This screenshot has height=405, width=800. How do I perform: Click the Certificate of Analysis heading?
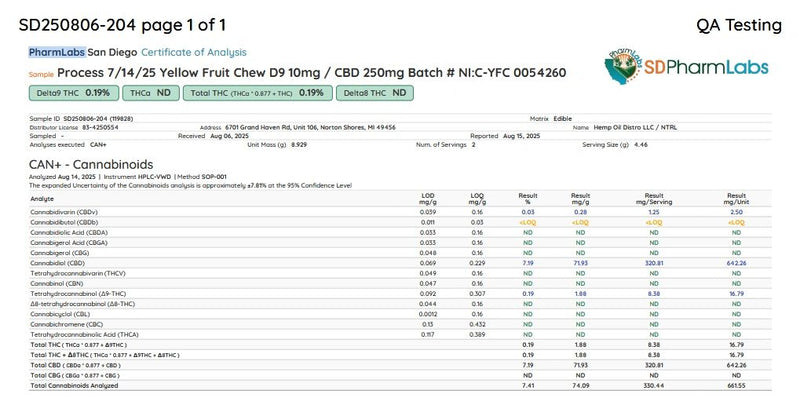point(193,52)
